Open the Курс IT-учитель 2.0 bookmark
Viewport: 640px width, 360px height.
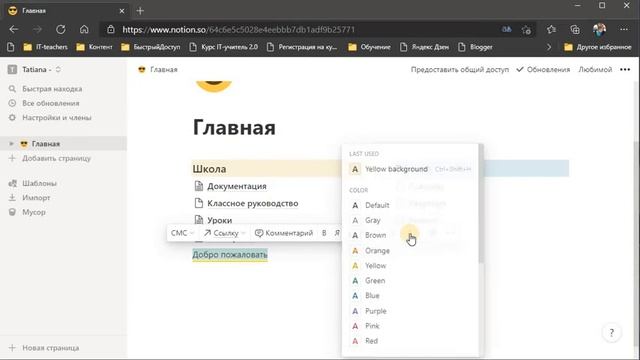coord(224,47)
